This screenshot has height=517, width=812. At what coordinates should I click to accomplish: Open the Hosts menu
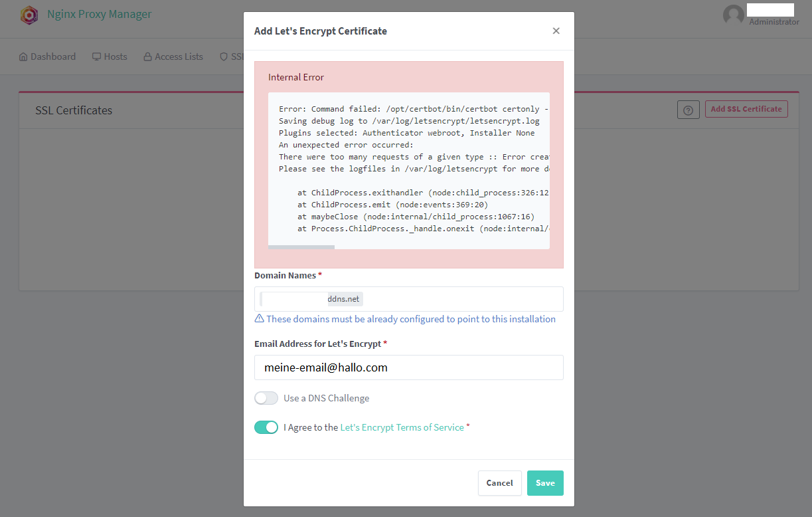point(110,56)
